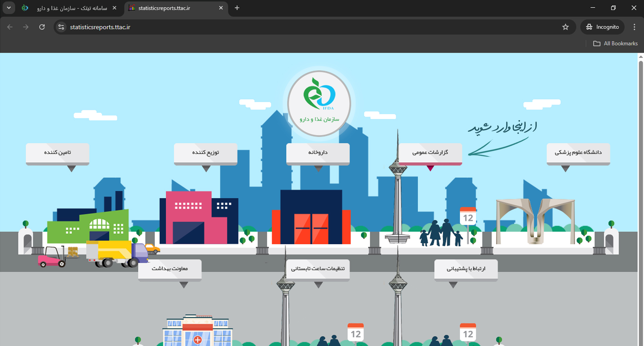
Task: Bookmark this page with the star icon
Action: point(565,27)
